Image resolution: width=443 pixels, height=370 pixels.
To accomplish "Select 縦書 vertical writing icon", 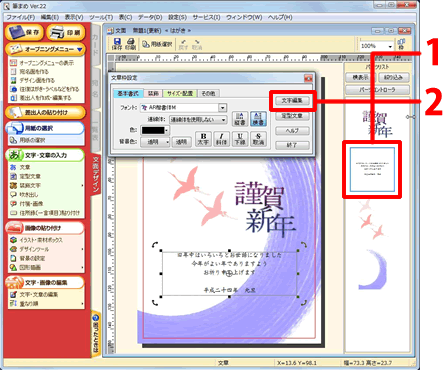I will tap(240, 119).
